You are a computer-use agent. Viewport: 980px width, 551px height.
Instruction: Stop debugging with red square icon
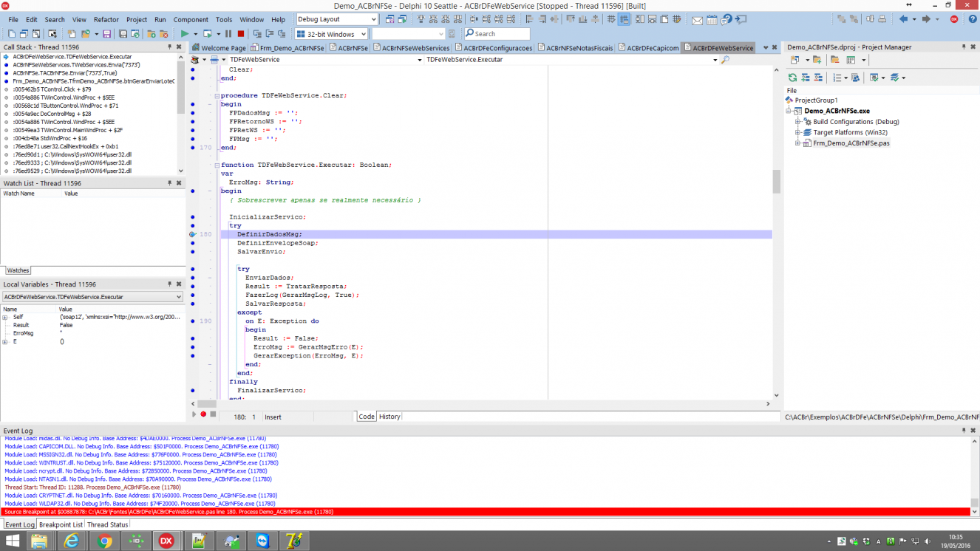click(x=241, y=34)
